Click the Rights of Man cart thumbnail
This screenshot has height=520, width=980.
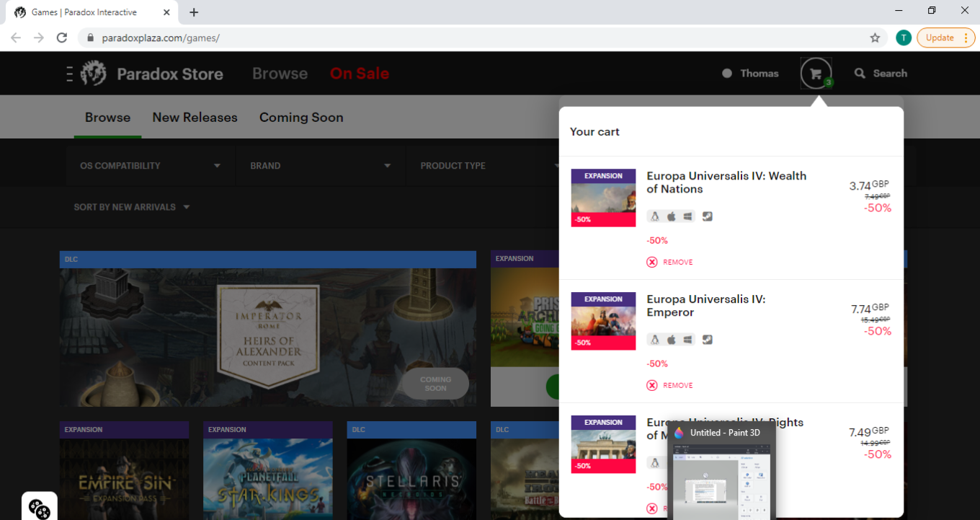coord(603,444)
